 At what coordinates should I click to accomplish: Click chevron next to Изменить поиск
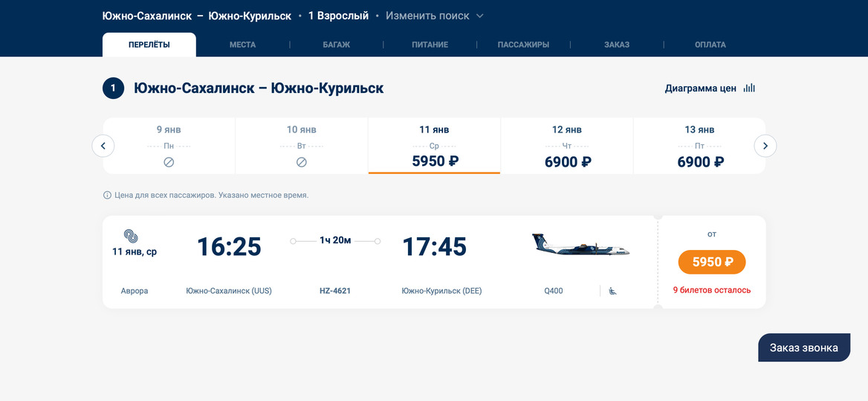pos(479,16)
